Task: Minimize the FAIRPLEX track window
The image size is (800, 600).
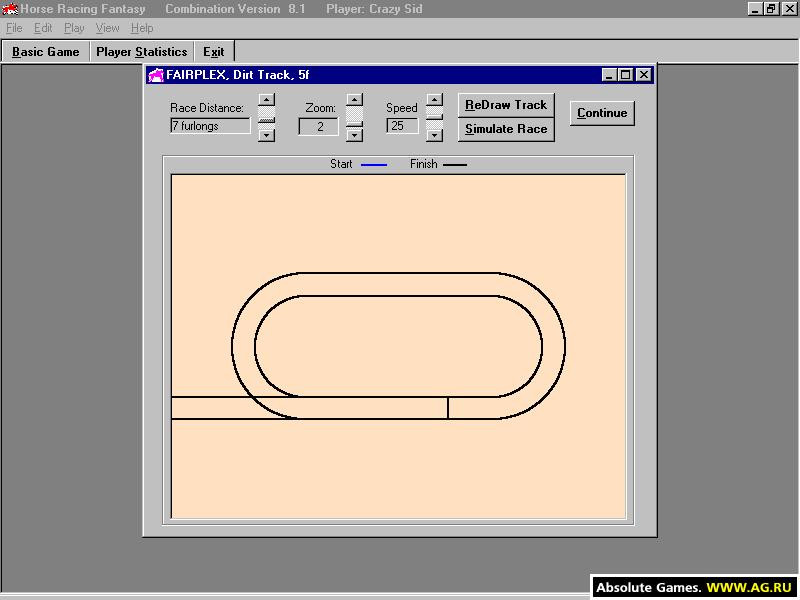Action: (608, 75)
